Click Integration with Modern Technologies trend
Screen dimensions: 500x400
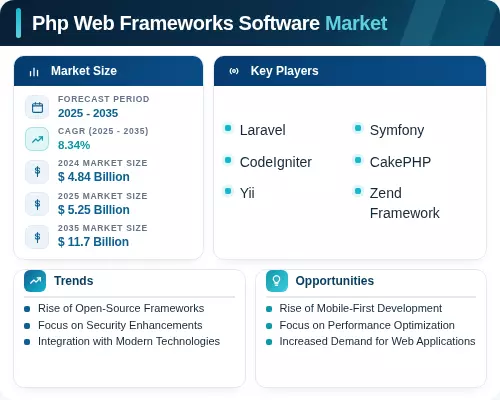tap(129, 342)
